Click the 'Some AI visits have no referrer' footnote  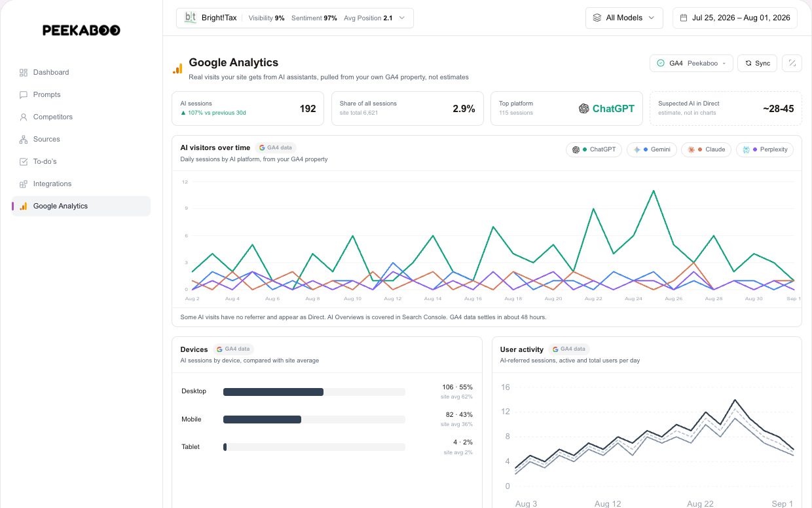[363, 317]
